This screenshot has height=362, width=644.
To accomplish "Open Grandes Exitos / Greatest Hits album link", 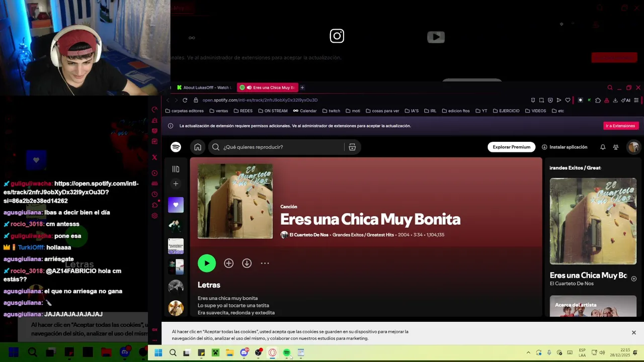I will point(363,235).
